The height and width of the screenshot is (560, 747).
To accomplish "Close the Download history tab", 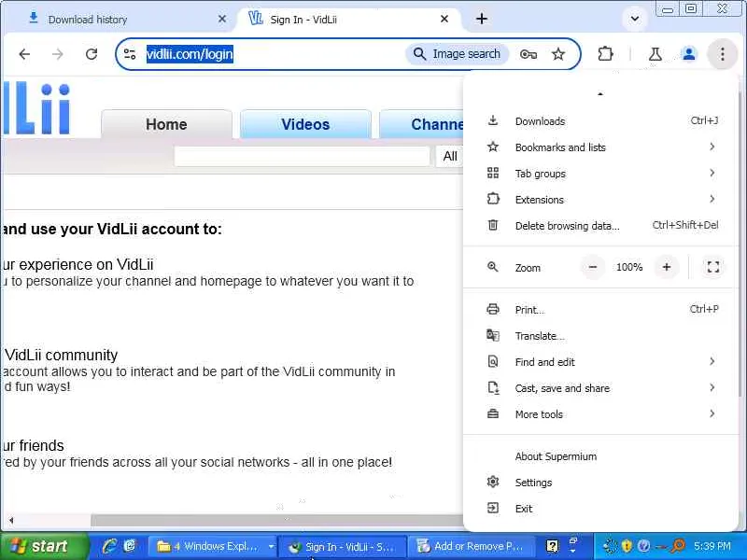I will pyautogui.click(x=222, y=19).
